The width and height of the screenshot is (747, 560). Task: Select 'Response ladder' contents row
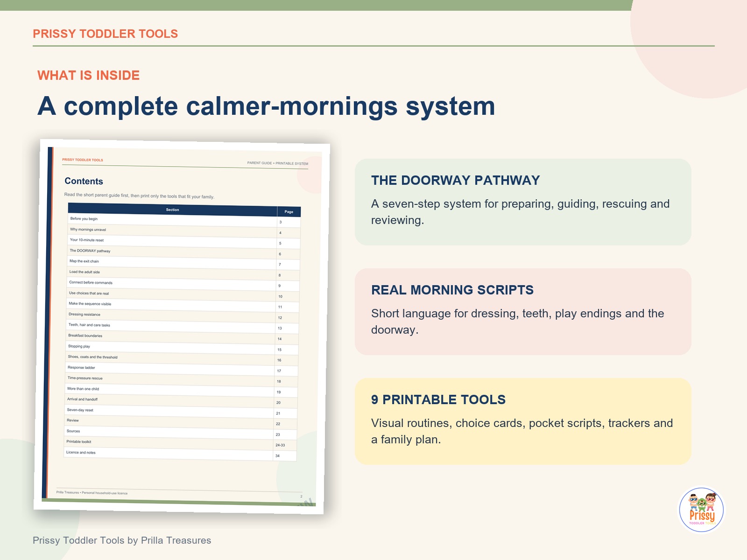pyautogui.click(x=181, y=369)
